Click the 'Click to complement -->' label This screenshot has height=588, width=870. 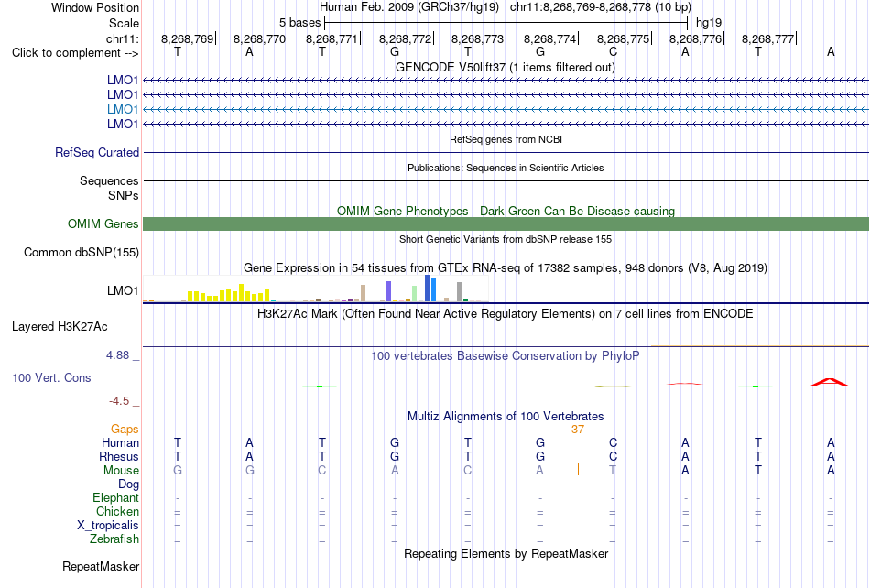75,53
